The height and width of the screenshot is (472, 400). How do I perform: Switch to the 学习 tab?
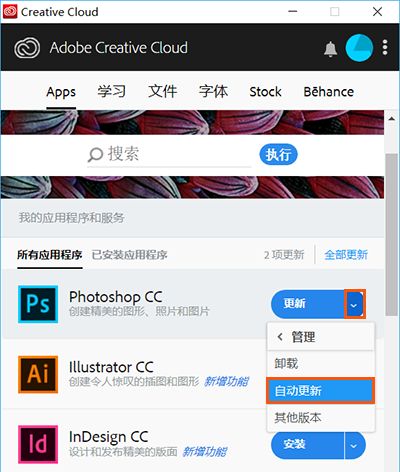112,91
